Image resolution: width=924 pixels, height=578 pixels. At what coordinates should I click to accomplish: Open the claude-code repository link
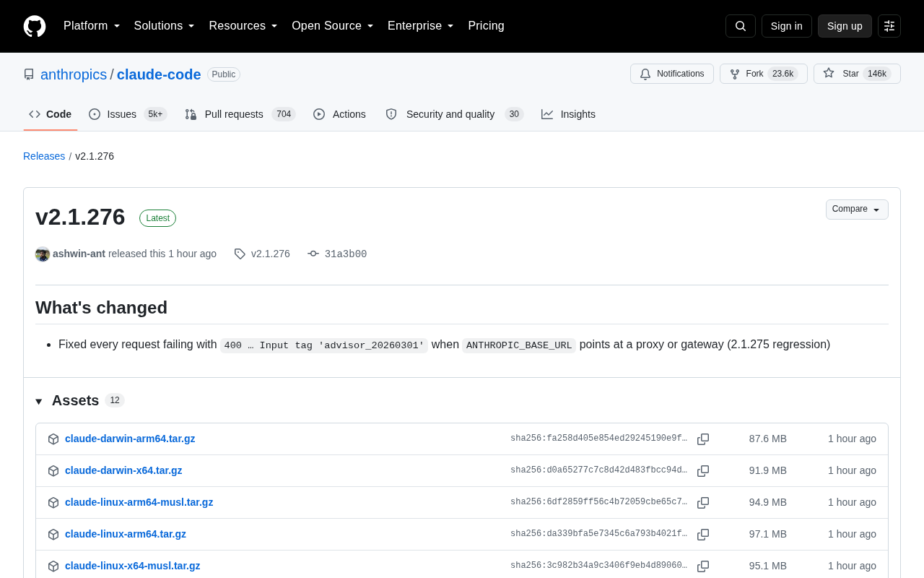click(x=159, y=74)
